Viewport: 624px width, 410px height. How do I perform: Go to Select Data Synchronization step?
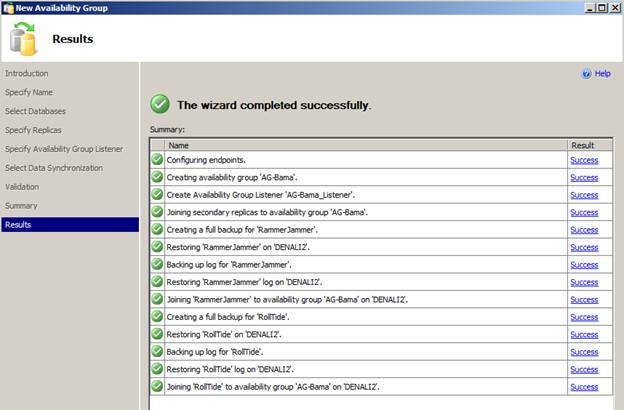[54, 168]
